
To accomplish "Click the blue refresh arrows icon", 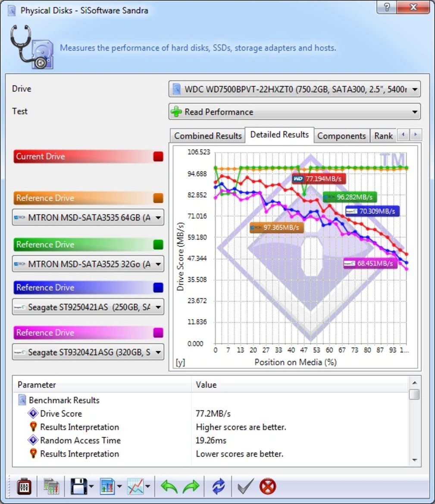I will tap(219, 486).
